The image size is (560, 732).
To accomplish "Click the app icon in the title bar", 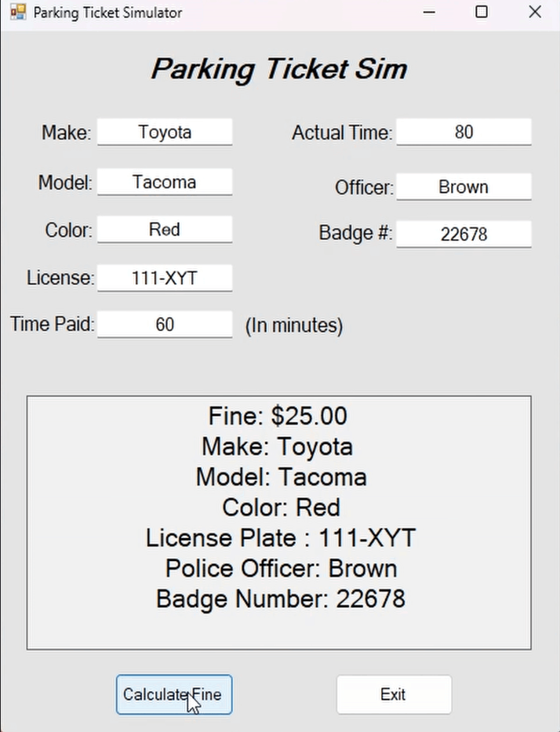I will (x=18, y=12).
